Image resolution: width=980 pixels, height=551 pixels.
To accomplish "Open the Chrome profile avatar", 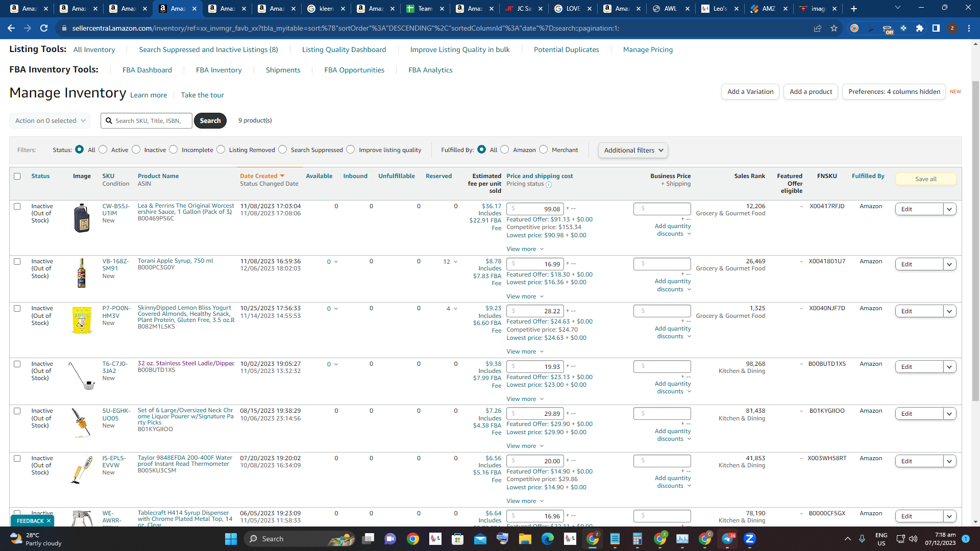I will (x=952, y=28).
